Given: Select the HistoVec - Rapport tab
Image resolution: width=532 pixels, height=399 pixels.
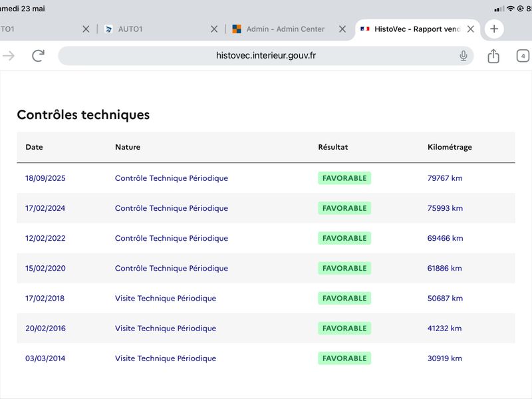Looking at the screenshot, I should coord(410,29).
